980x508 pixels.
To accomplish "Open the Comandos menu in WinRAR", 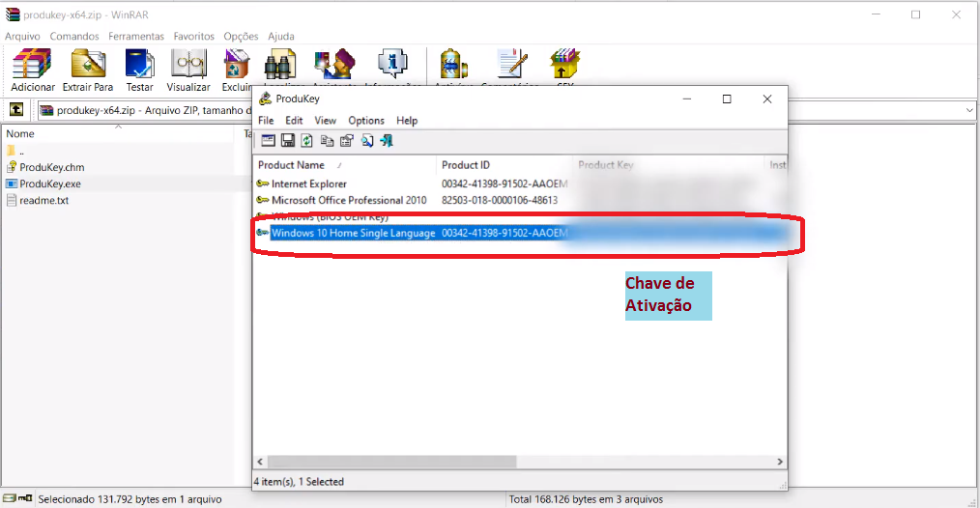I will click(74, 37).
